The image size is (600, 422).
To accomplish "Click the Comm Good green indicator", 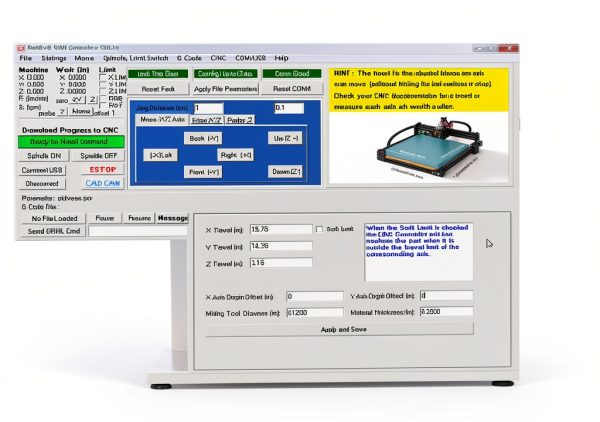I will click(292, 73).
